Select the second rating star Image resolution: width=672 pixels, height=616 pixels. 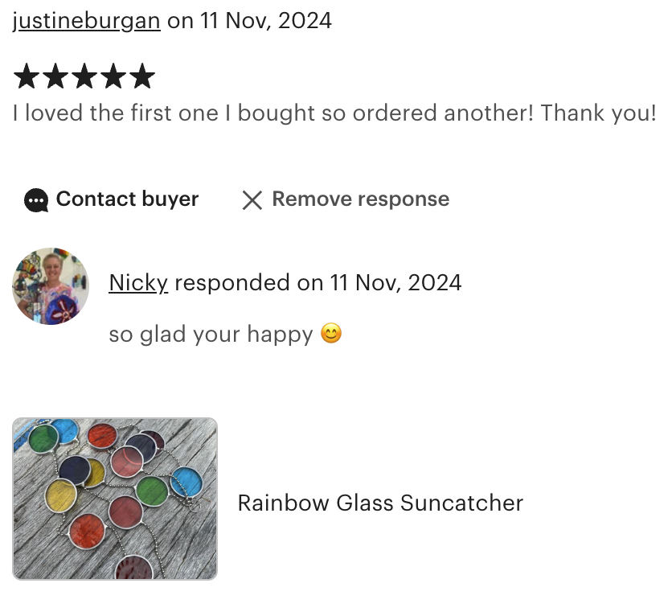[x=55, y=77]
